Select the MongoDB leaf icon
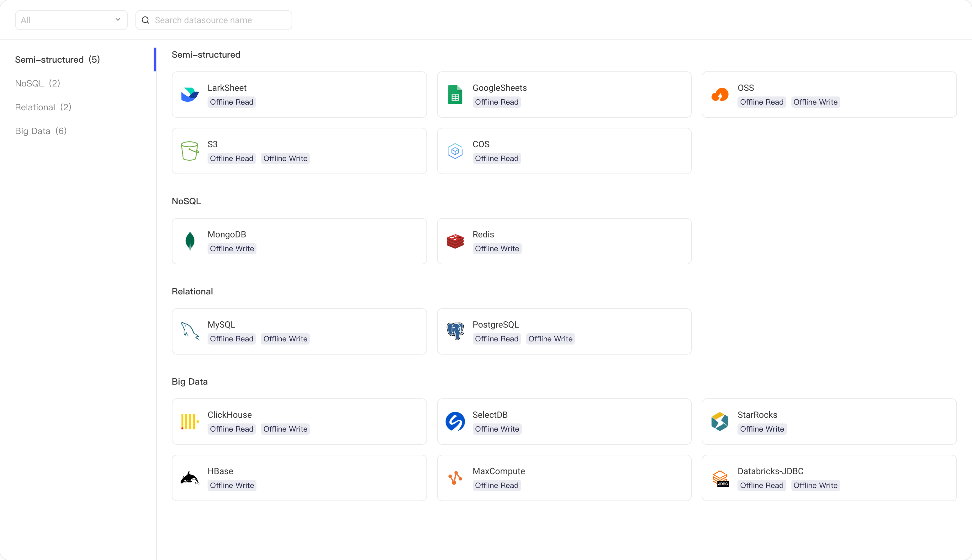 pos(190,241)
